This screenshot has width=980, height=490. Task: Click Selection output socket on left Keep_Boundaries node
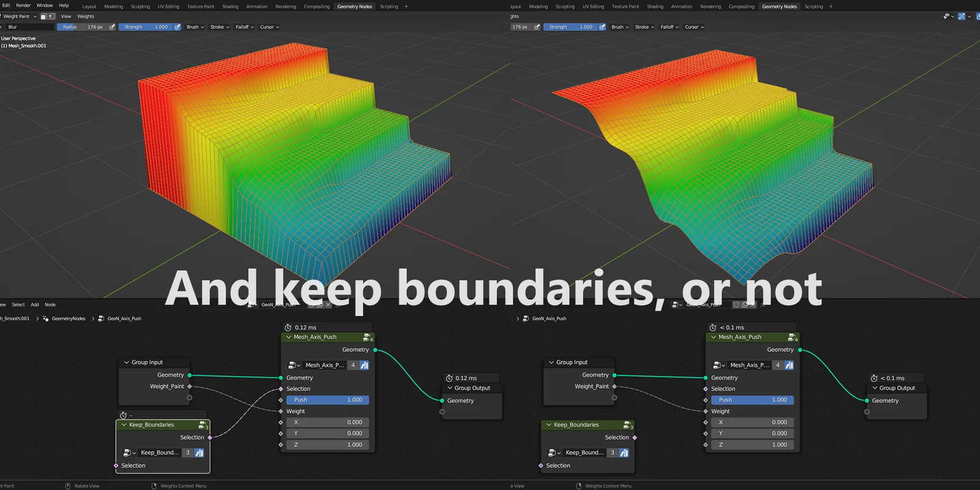(209, 437)
